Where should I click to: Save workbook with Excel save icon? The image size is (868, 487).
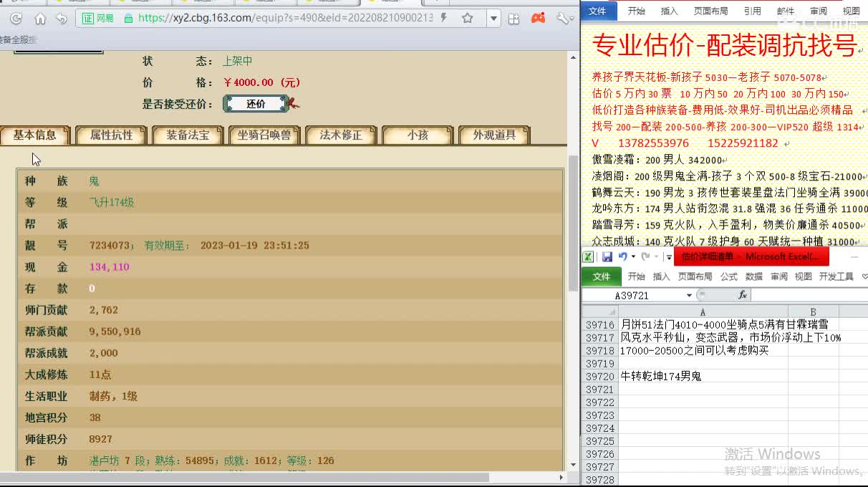coord(607,256)
